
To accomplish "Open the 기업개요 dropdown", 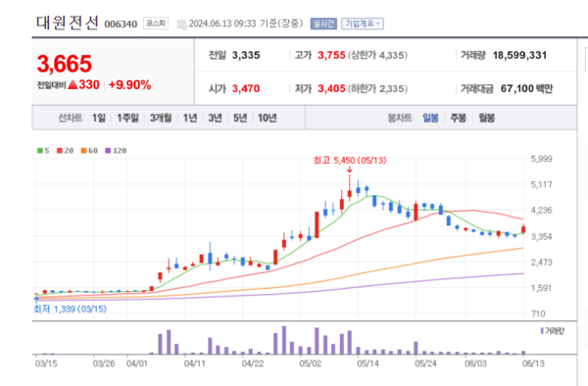I will [363, 24].
